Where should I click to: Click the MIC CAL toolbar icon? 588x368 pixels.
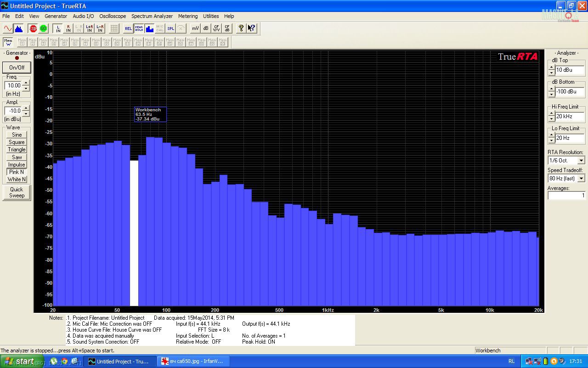click(x=160, y=29)
